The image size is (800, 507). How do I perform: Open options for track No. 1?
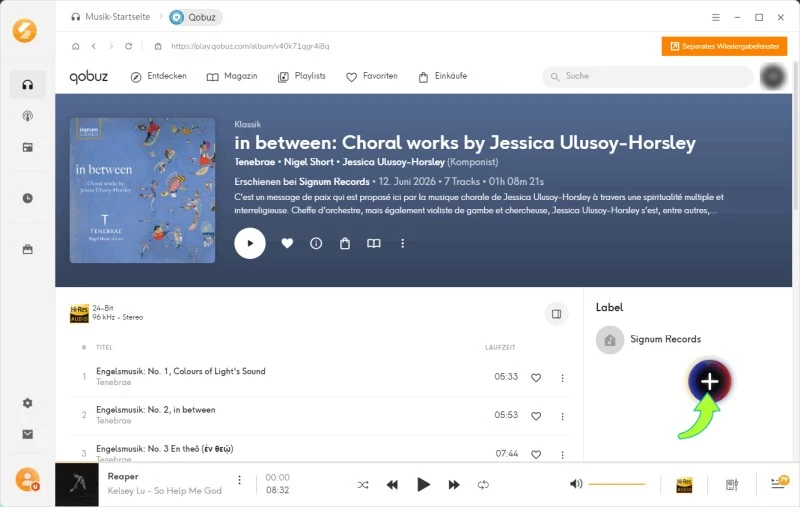562,377
